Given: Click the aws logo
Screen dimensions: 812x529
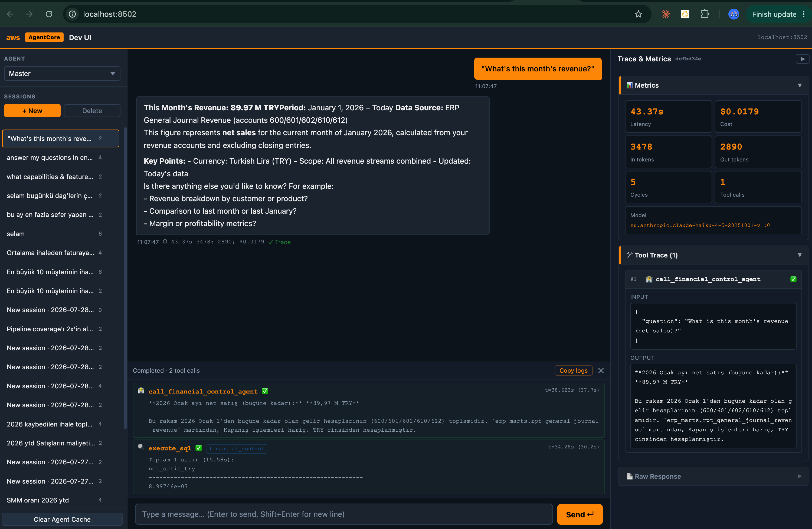Looking at the screenshot, I should (x=13, y=38).
